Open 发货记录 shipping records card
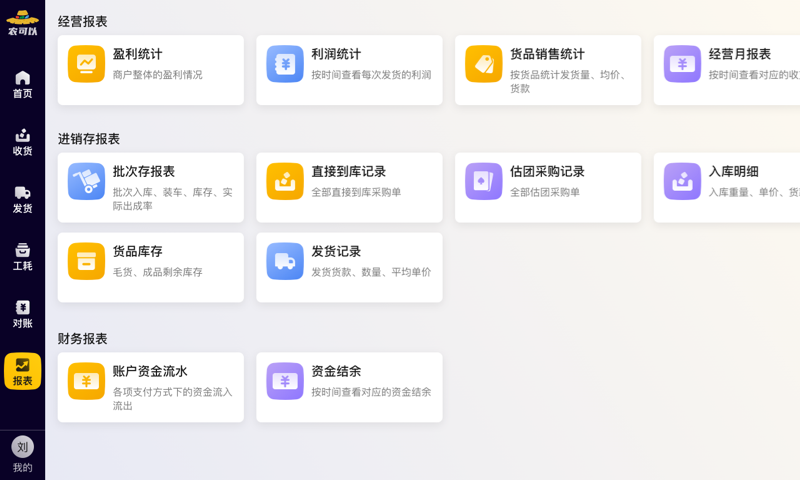Image resolution: width=800 pixels, height=480 pixels. click(349, 267)
